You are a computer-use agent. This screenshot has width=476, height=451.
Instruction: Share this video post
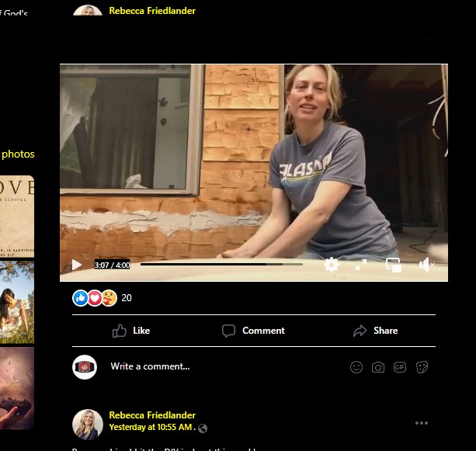(x=375, y=331)
